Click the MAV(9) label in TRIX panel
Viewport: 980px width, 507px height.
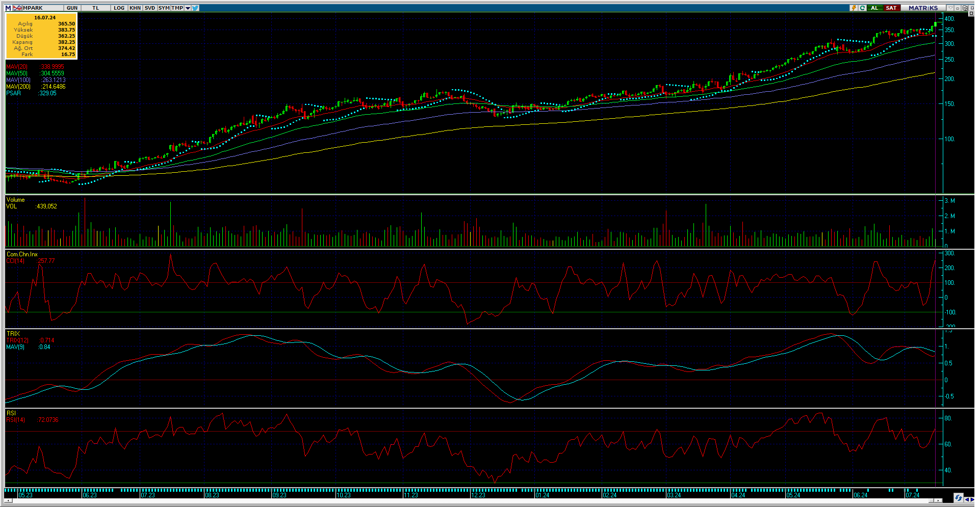[15, 347]
